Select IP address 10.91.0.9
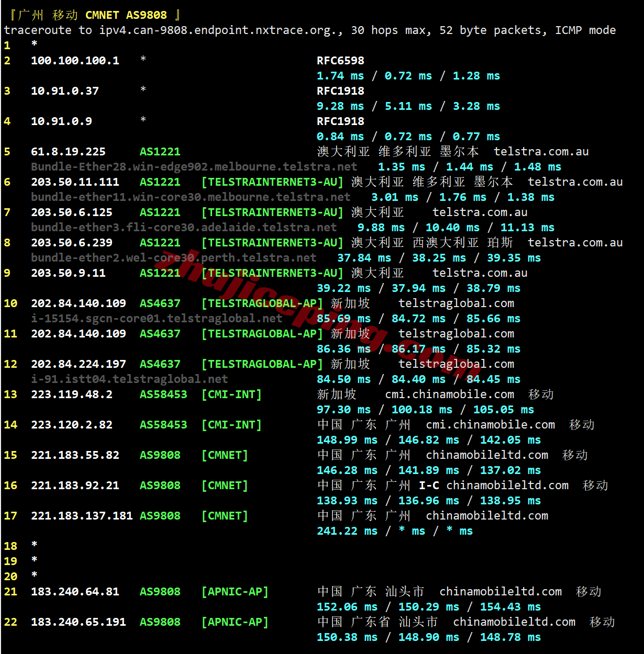644x654 pixels. pos(61,121)
